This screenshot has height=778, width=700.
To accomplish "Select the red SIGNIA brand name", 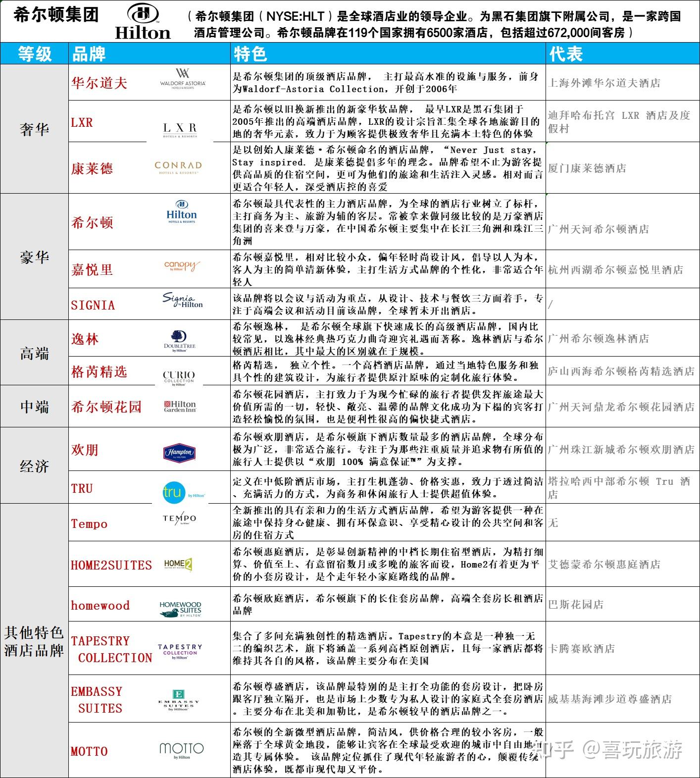I will [x=93, y=305].
